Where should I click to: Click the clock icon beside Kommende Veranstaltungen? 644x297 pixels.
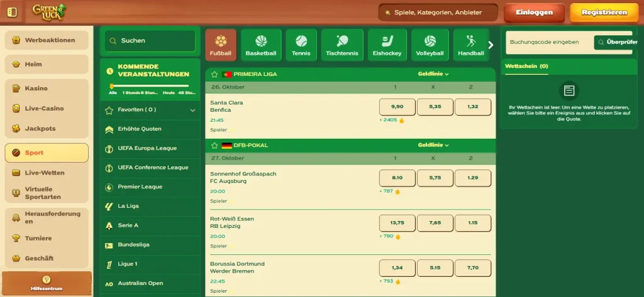coord(109,71)
